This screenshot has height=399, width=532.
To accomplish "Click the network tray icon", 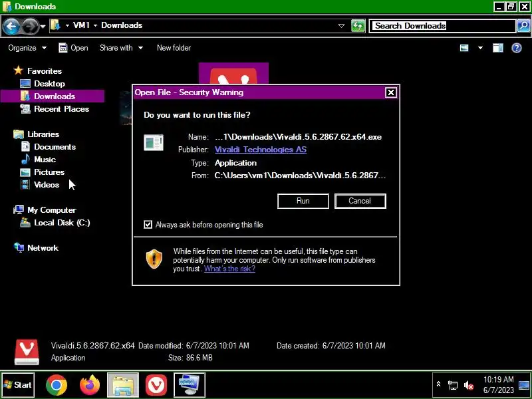I will (453, 385).
